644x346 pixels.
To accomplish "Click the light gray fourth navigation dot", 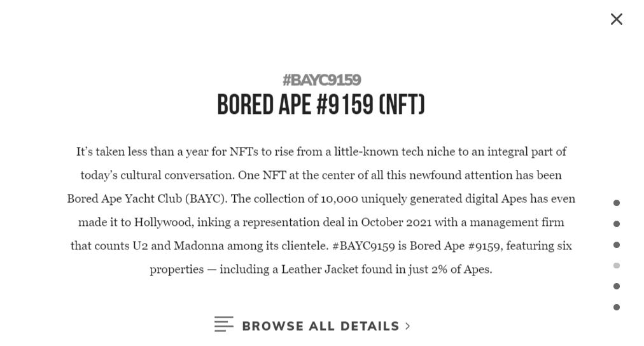I will pyautogui.click(x=616, y=265).
